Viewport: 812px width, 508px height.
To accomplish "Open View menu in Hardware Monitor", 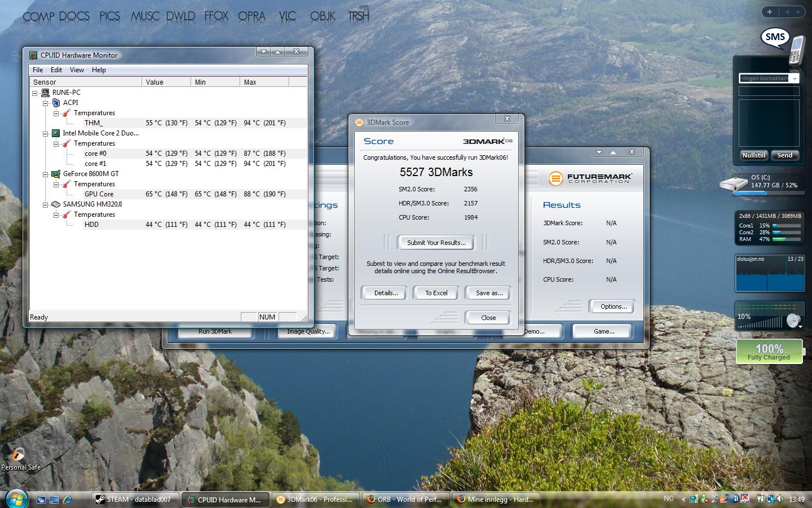I will [x=77, y=70].
